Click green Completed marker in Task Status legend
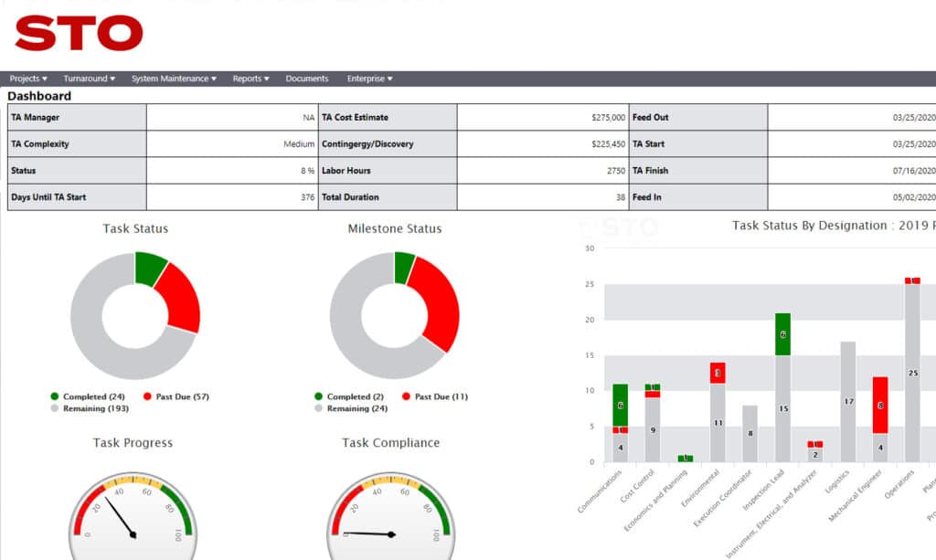The height and width of the screenshot is (560, 936). click(55, 396)
